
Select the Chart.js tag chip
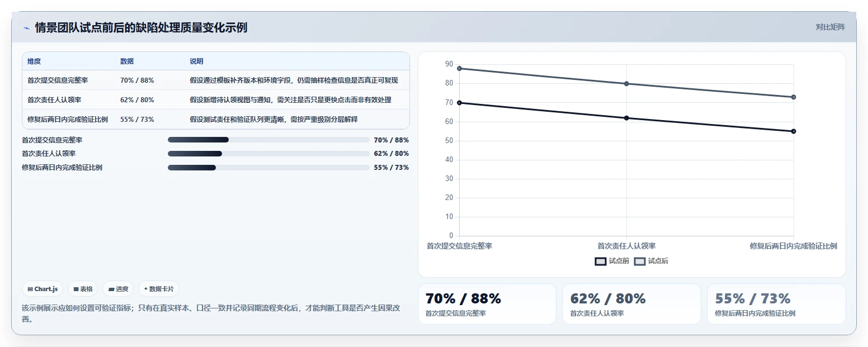tap(43, 289)
